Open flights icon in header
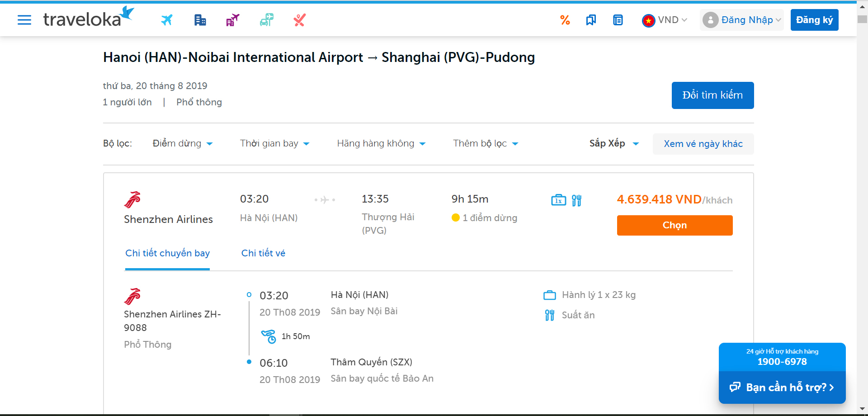The width and height of the screenshot is (868, 416). 167,20
